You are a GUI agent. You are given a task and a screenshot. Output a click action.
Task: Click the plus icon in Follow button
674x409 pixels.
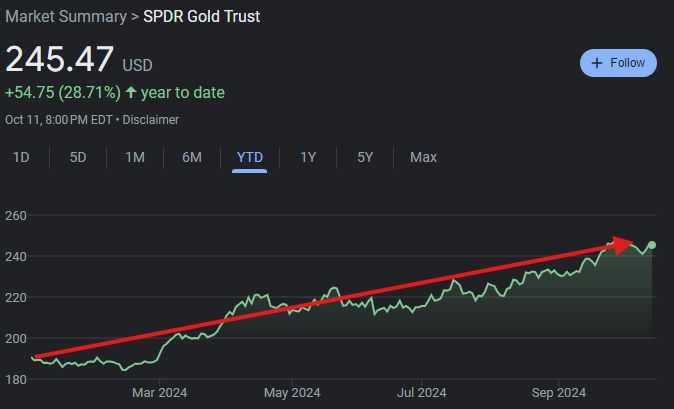coord(597,63)
